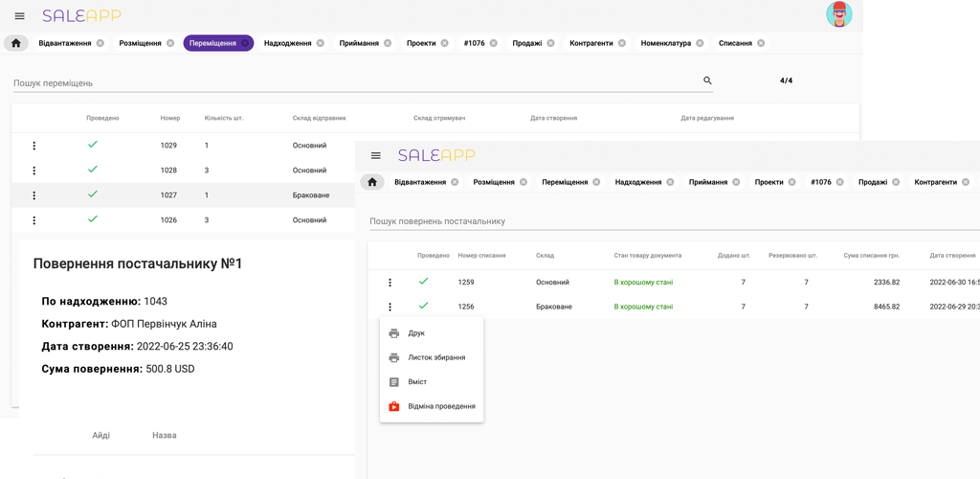The width and height of the screenshot is (980, 479).
Task: Select Листок збирання menu entry
Action: click(x=432, y=357)
